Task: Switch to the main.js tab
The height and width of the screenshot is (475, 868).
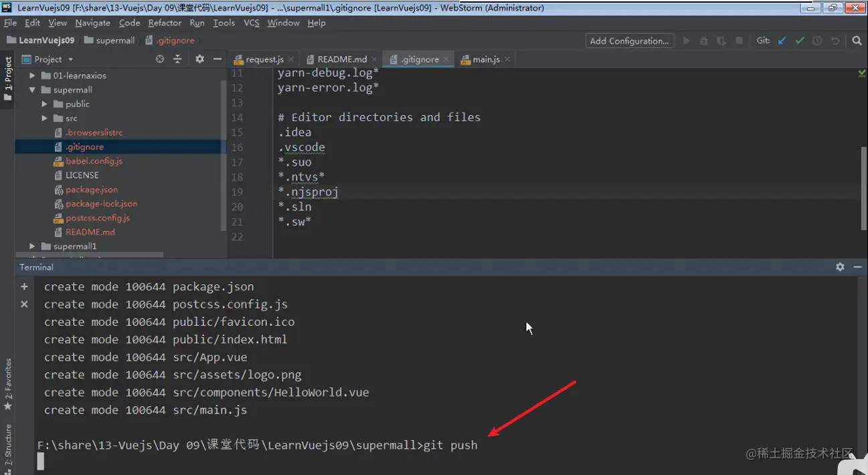Action: tap(486, 60)
